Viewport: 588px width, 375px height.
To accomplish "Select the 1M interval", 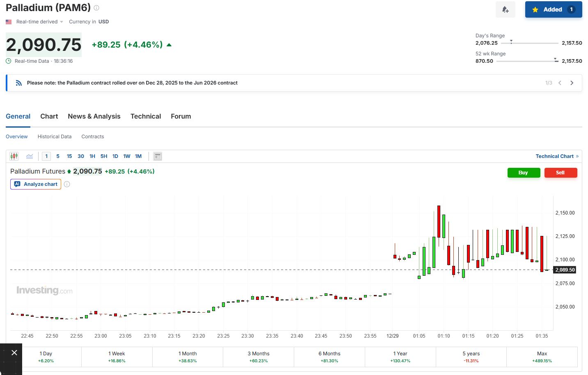I will point(138,156).
